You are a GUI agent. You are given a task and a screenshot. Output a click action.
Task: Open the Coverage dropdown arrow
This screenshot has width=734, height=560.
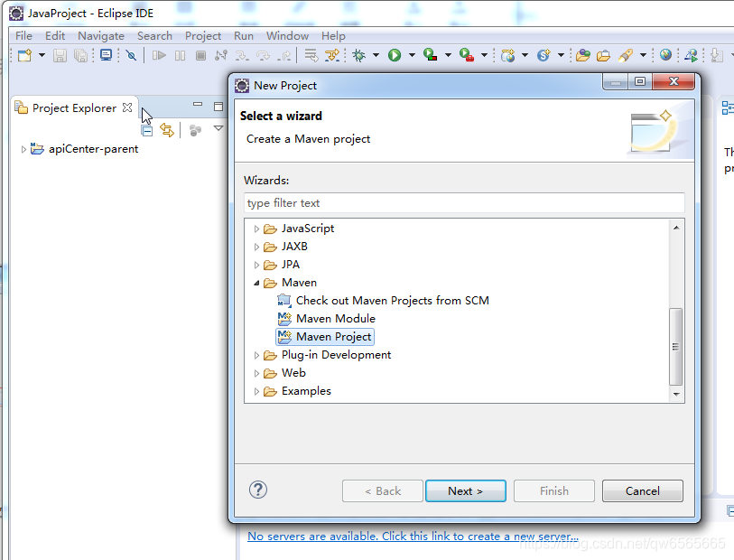[x=448, y=55]
